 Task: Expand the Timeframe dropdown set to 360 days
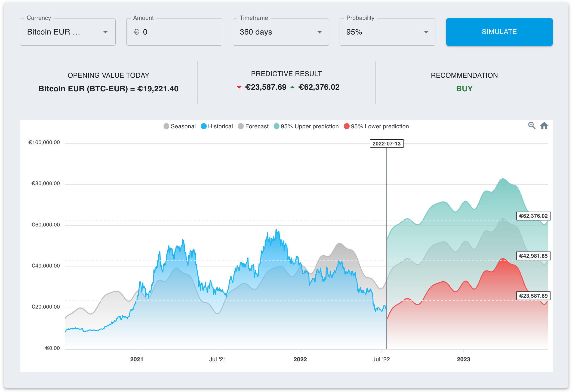point(281,32)
